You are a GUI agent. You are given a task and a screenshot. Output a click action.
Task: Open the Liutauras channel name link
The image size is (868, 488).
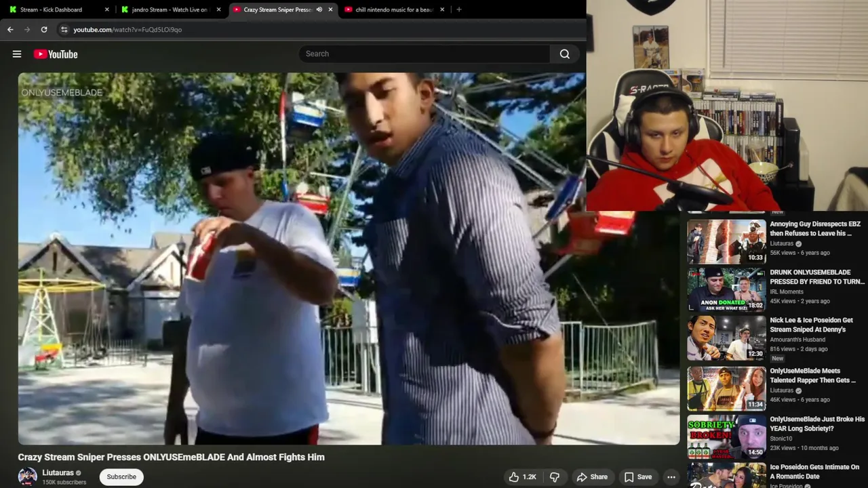coord(58,473)
